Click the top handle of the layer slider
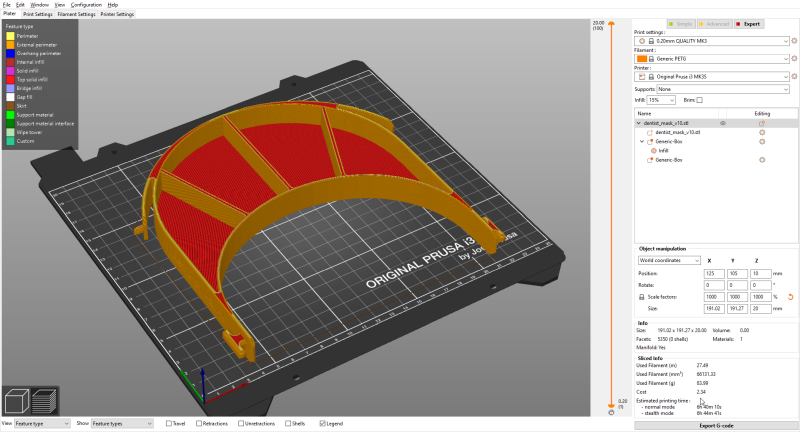This screenshot has width=800, height=432. (x=611, y=23)
